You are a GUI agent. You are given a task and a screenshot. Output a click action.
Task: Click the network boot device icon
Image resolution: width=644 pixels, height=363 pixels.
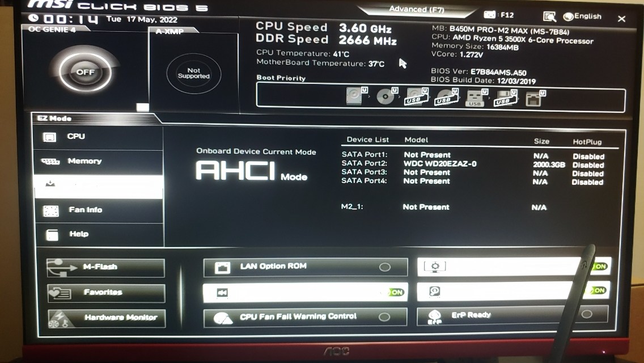533,98
